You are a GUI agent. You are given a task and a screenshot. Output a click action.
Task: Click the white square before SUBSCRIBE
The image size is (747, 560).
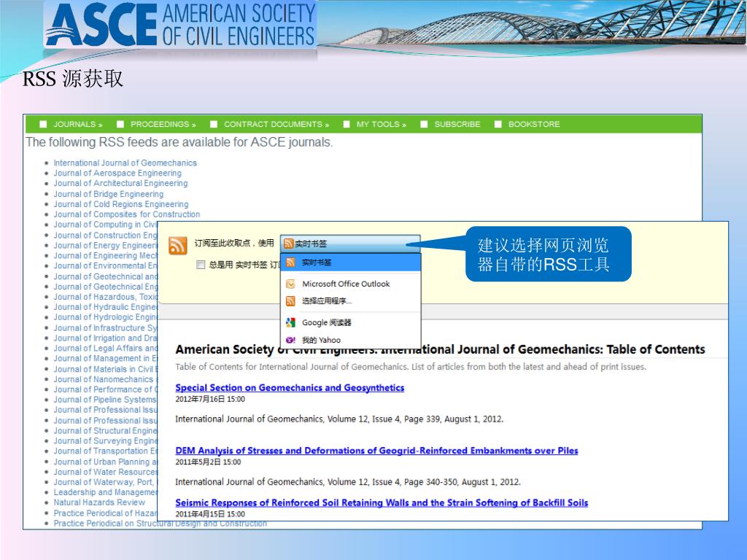[x=424, y=124]
